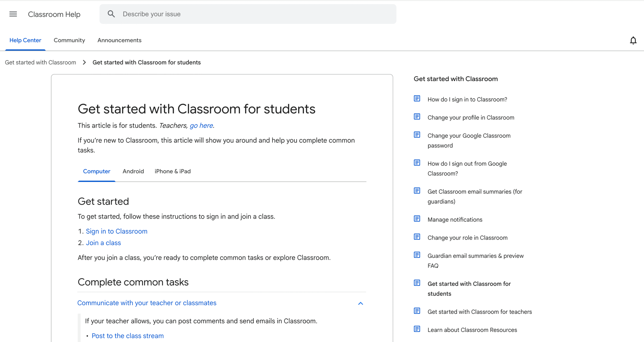Click article icon beside Change your role
The width and height of the screenshot is (644, 342).
[417, 237]
